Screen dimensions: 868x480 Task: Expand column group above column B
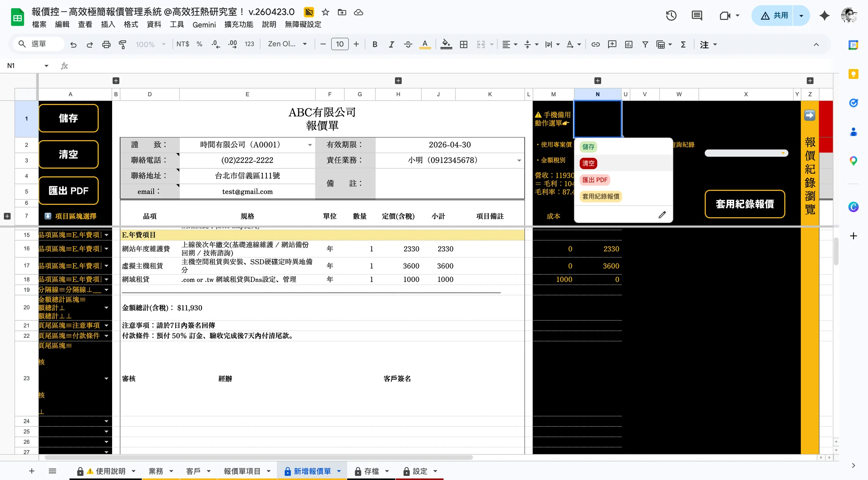(116, 81)
